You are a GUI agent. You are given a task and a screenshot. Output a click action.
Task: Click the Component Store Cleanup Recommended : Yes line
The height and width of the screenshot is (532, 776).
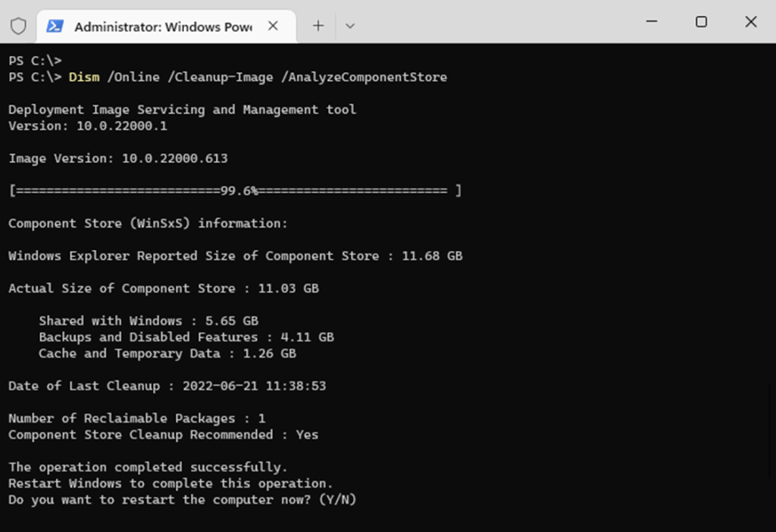point(164,435)
